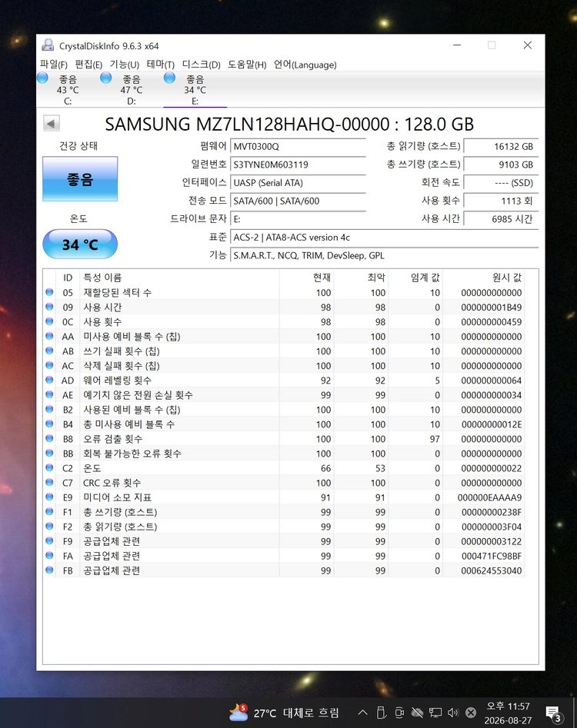Open the weather widget on taskbar
Viewport: 577px width, 728px height.
[x=285, y=713]
